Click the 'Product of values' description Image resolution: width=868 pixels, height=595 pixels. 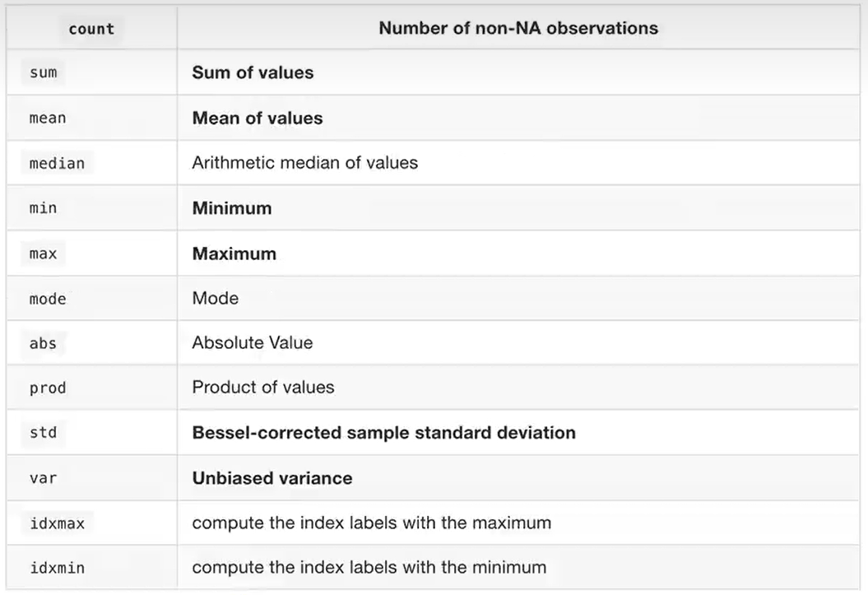(263, 388)
